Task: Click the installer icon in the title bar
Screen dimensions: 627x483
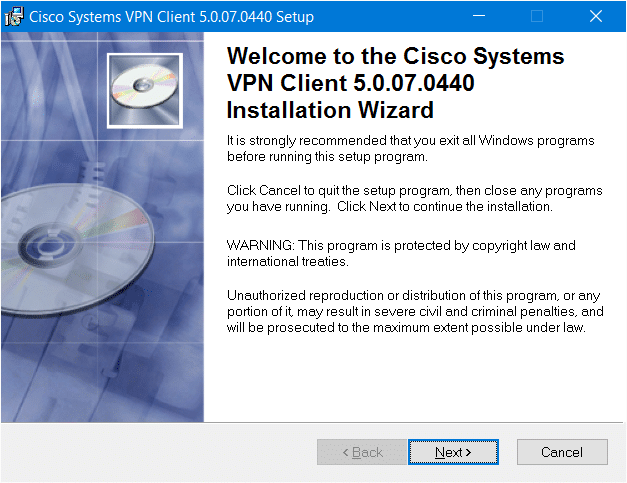Action: pos(14,16)
